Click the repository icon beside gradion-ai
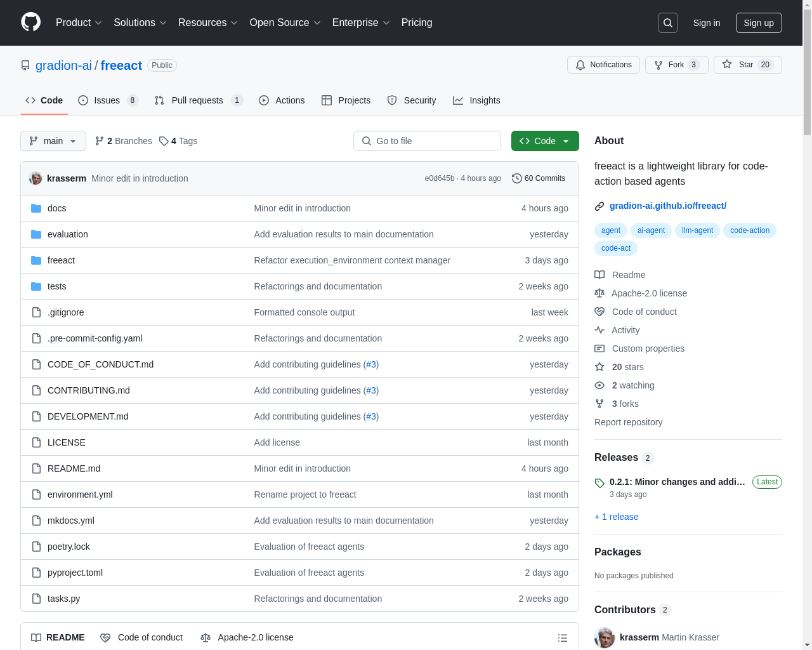This screenshot has height=650, width=812. (x=25, y=65)
